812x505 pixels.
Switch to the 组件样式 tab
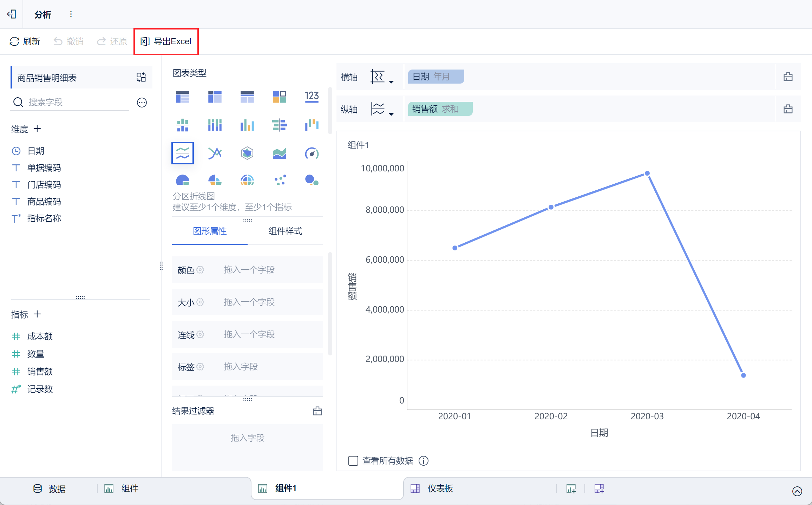coord(285,231)
